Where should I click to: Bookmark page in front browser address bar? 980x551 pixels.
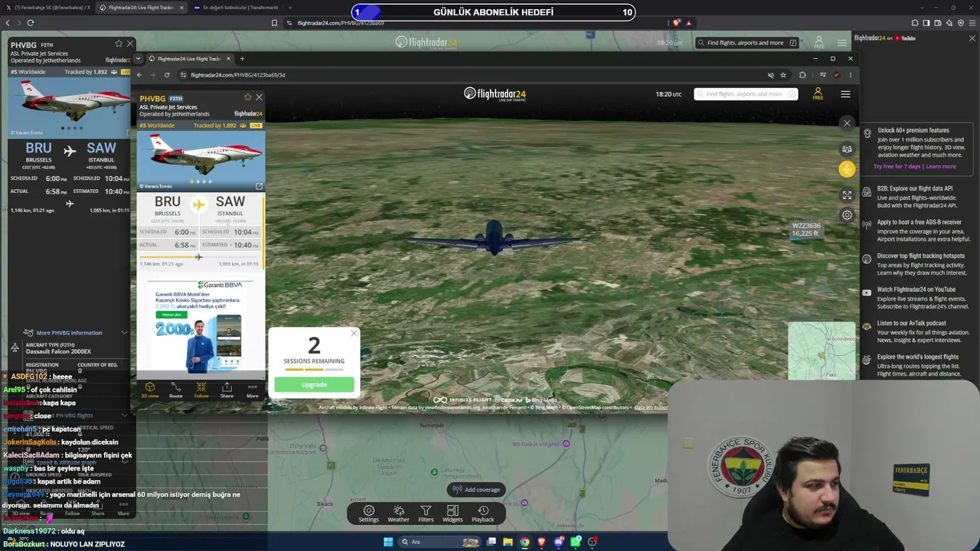[783, 75]
